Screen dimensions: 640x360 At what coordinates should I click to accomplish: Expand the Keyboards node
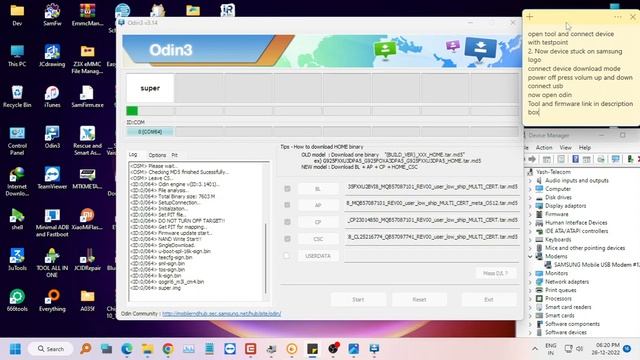tap(530, 240)
